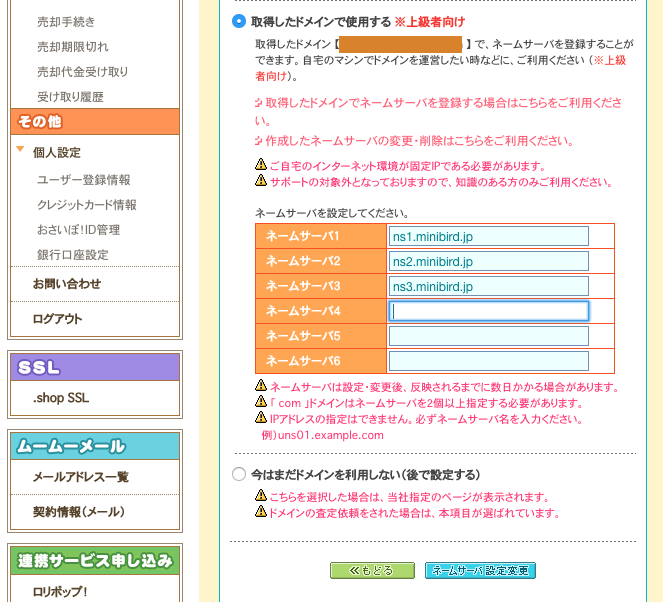Viewport: 663px width, 602px height.
Task: Open おさいぽ!ID管理 in sidebar
Action: 79,230
